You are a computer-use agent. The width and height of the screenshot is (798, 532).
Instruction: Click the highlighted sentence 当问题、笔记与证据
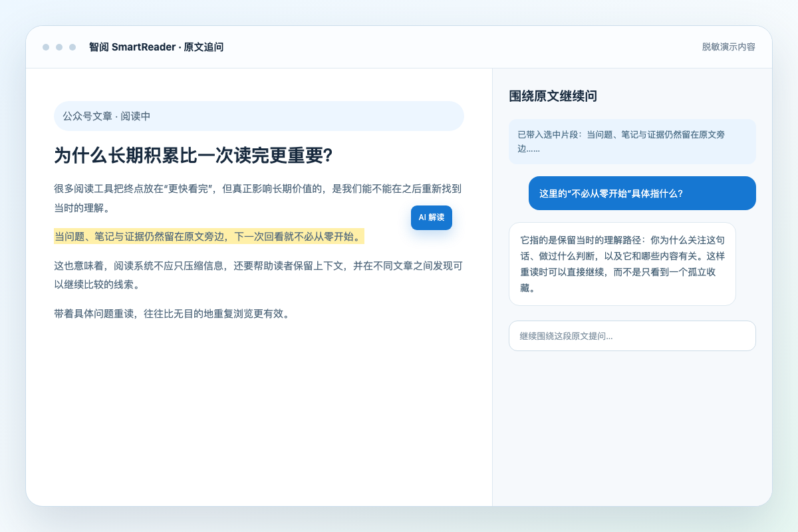[x=209, y=237]
